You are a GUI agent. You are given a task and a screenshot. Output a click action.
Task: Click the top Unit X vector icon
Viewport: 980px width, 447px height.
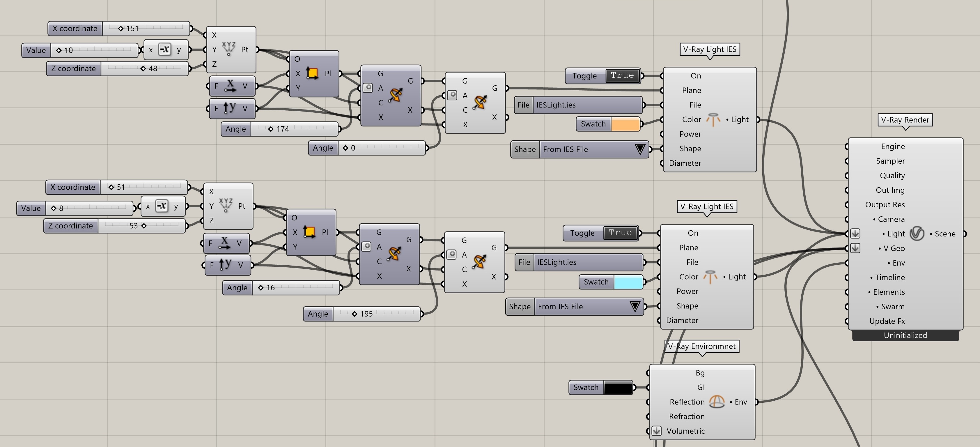[x=230, y=86]
